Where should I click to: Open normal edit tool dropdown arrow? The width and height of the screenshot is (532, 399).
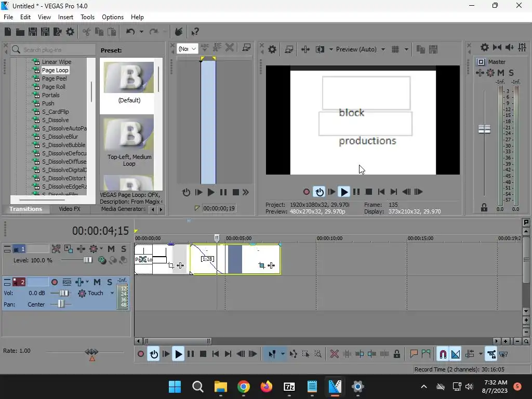click(x=283, y=354)
